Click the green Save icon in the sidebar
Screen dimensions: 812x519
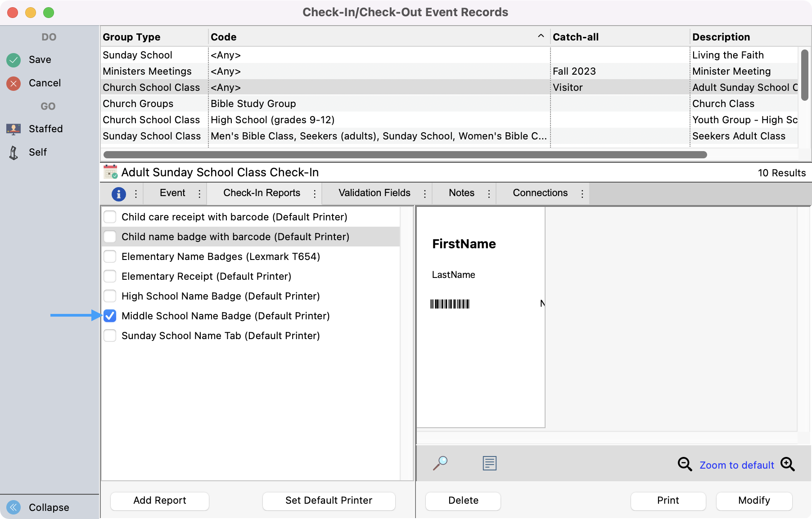(13, 59)
